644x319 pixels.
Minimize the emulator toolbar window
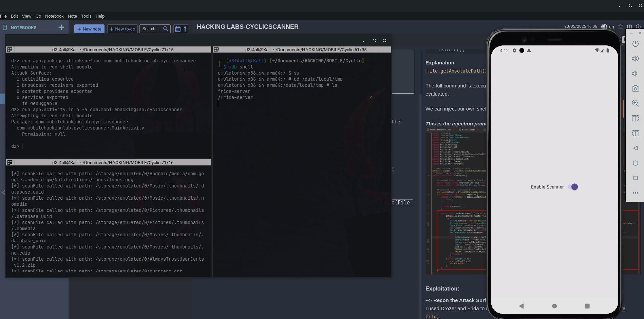tap(631, 33)
